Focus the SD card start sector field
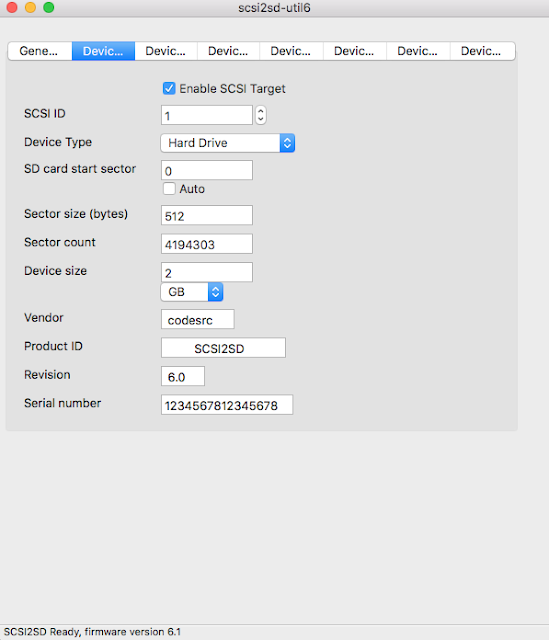 click(x=207, y=170)
